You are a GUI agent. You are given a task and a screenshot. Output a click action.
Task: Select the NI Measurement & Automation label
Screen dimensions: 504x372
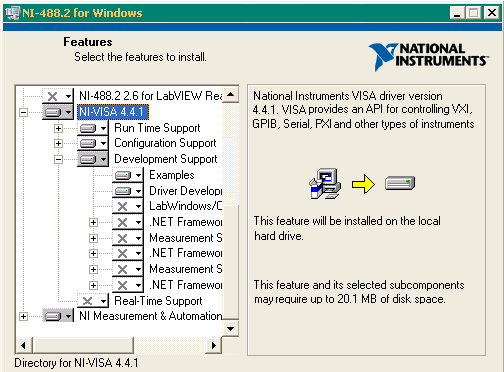[x=151, y=316]
